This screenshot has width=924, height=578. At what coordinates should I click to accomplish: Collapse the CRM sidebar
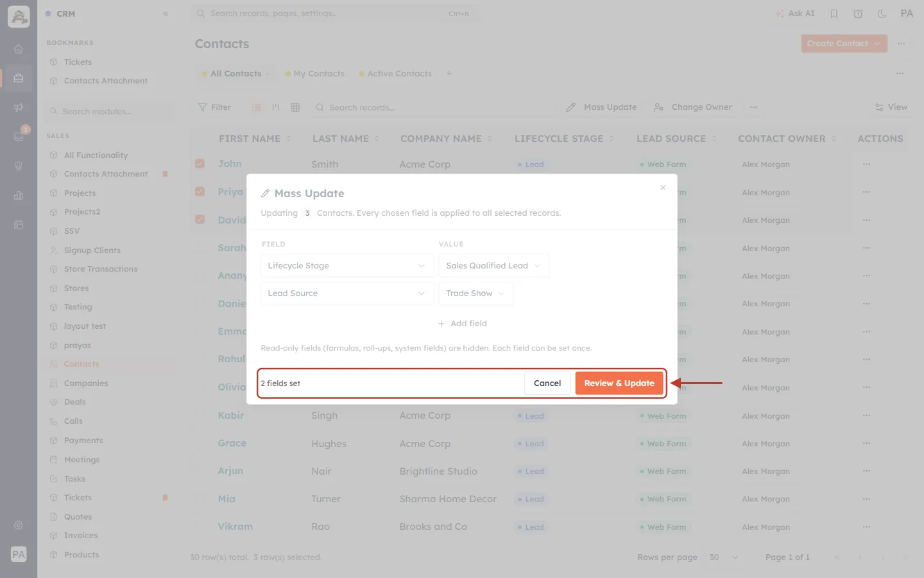pyautogui.click(x=166, y=13)
